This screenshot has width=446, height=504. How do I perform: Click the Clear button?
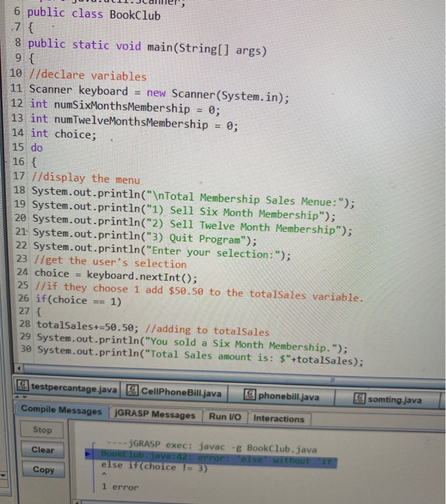(x=42, y=450)
